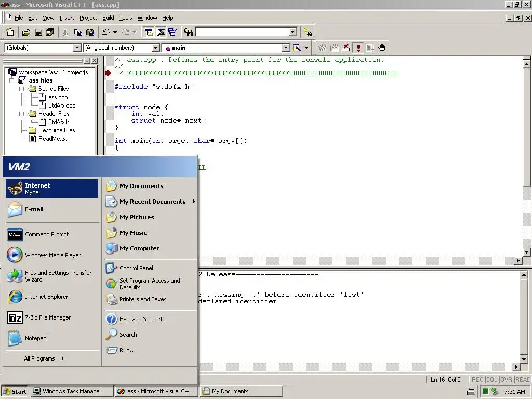The height and width of the screenshot is (399, 532).
Task: Undo the last edit with Undo icon
Action: [x=107, y=32]
